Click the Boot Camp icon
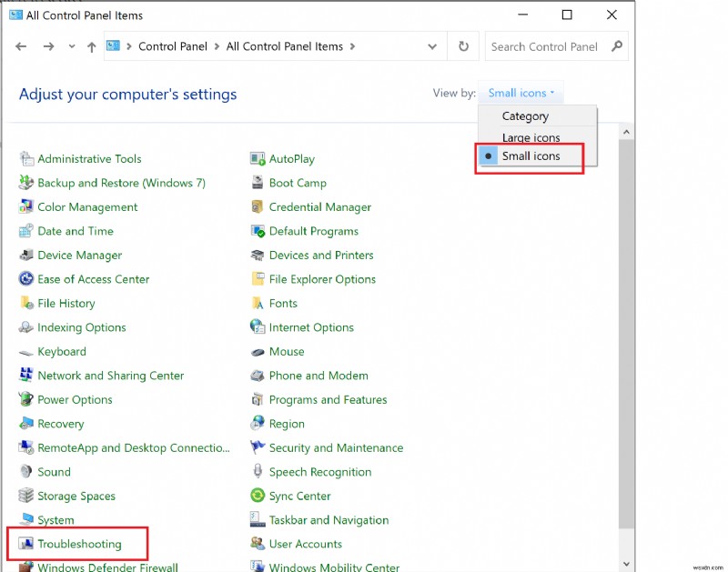This screenshot has width=728, height=572. (258, 183)
